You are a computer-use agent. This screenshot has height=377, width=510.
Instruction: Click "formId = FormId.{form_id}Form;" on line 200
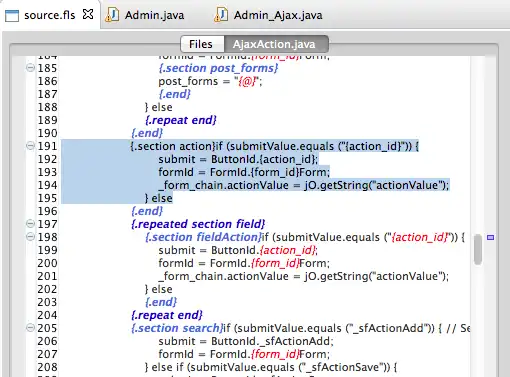(x=244, y=263)
